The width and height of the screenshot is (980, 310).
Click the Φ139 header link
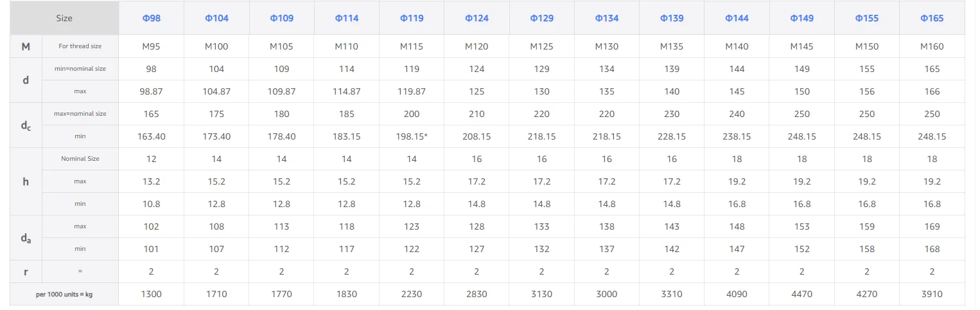672,18
